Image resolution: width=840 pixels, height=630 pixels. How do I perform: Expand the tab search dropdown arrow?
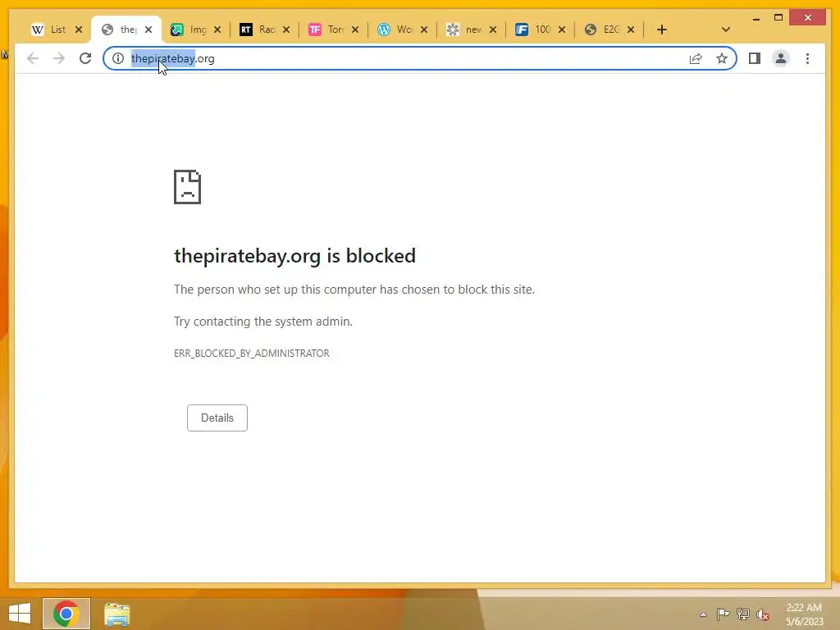click(x=725, y=30)
